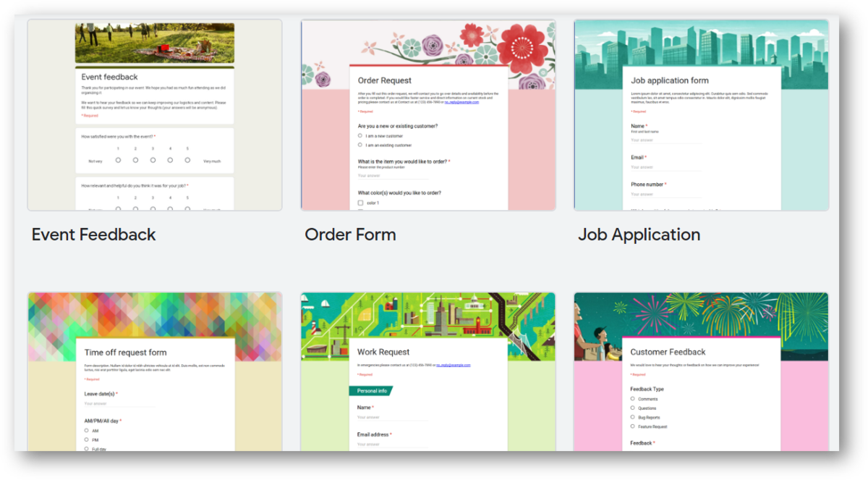868x480 pixels.
Task: Click 'Are you a new or existing customer?' text
Action: pos(397,126)
